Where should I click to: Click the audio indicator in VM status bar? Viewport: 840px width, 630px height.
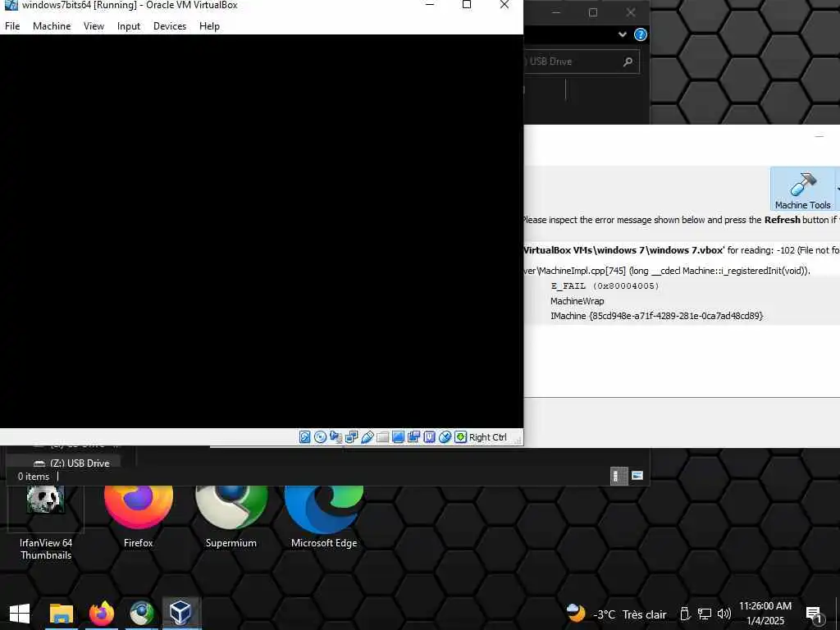pos(336,437)
